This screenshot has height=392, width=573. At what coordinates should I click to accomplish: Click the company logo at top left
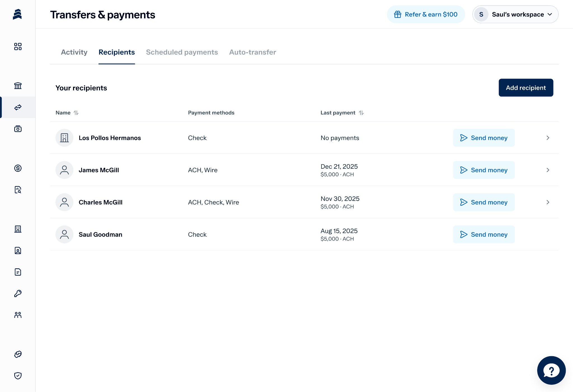17,14
